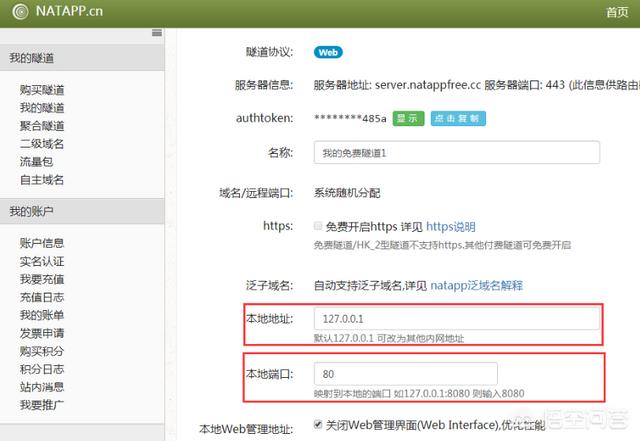
Task: Open the 首页 home link
Action: (x=617, y=12)
